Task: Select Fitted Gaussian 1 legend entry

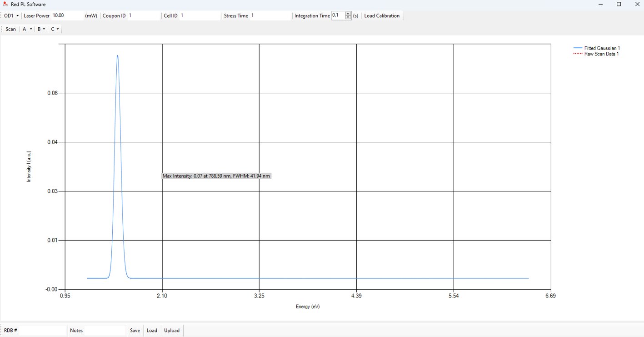Action: (602, 48)
